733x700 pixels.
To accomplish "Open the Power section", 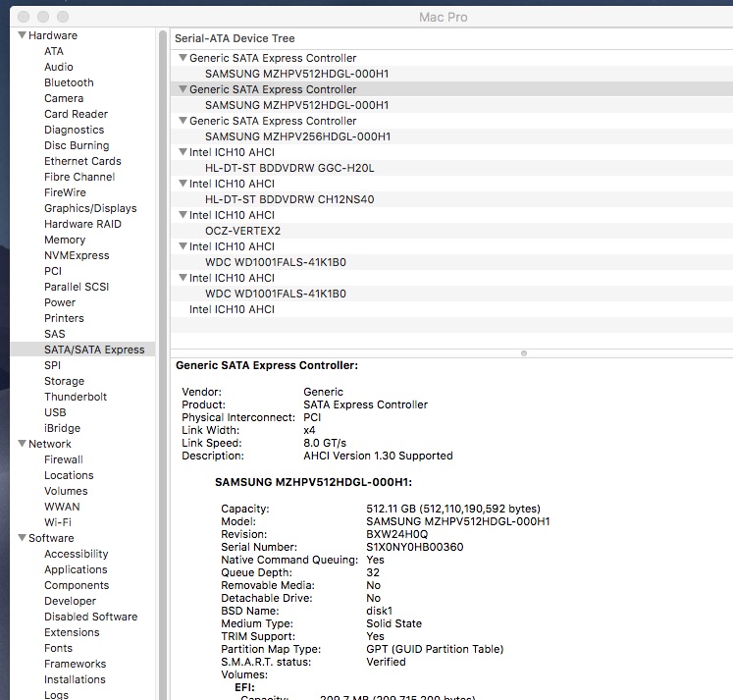I will (x=60, y=302).
